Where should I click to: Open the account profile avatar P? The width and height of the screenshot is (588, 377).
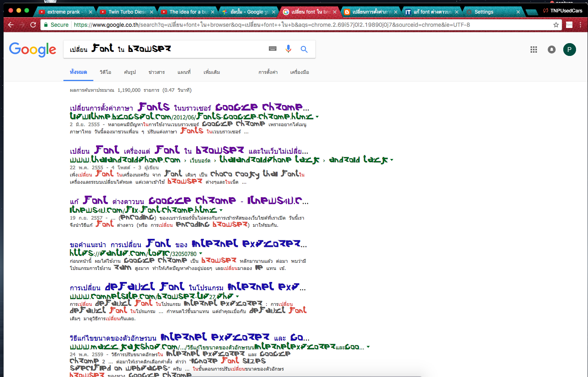569,50
